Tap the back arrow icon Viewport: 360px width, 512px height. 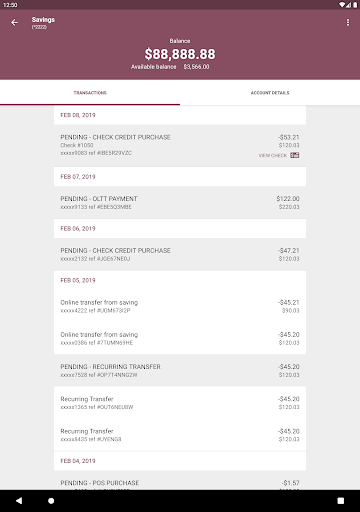(14, 23)
